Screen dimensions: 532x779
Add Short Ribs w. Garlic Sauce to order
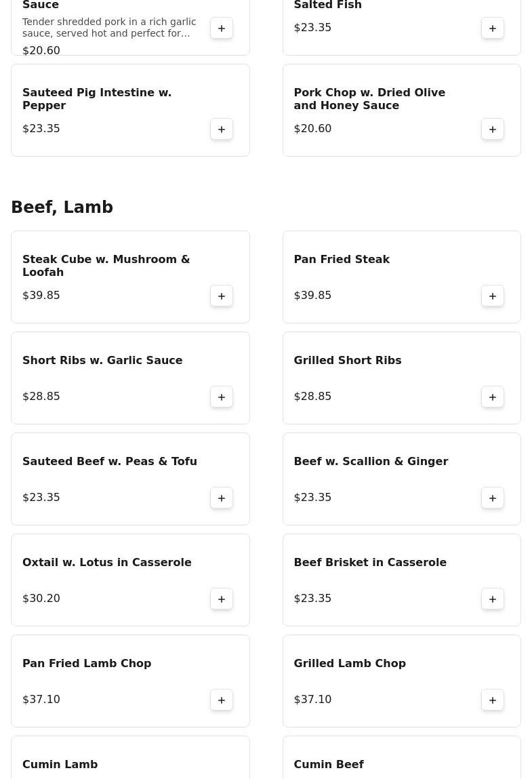tap(222, 397)
